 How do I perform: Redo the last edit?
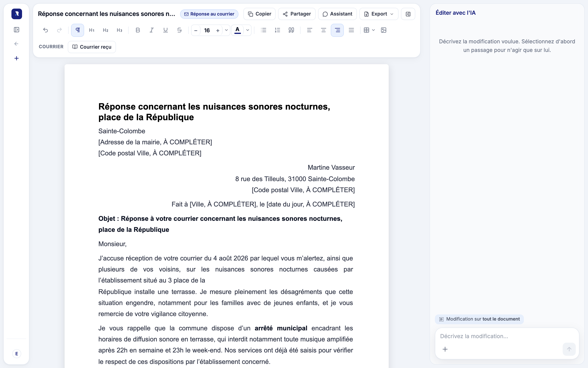tap(59, 30)
